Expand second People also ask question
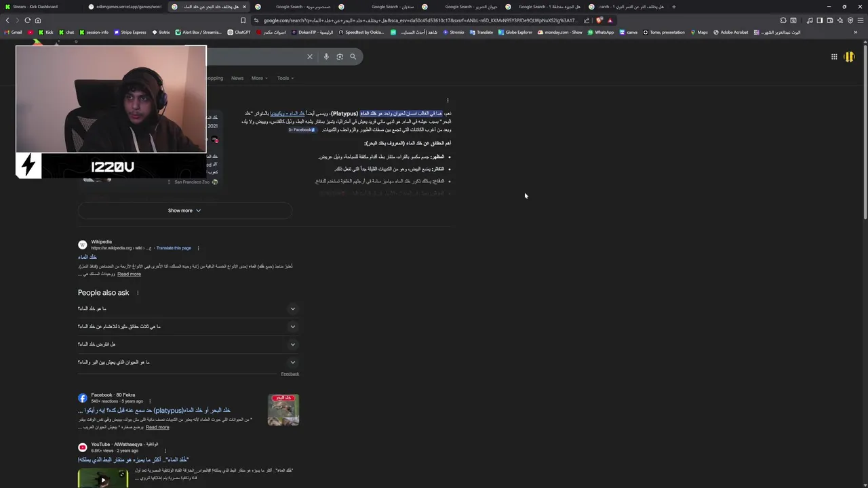 point(189,327)
